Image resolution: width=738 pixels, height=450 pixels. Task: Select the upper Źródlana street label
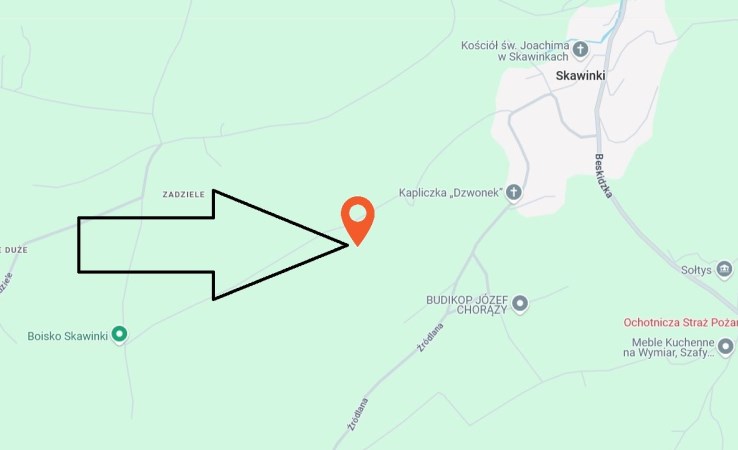431,338
